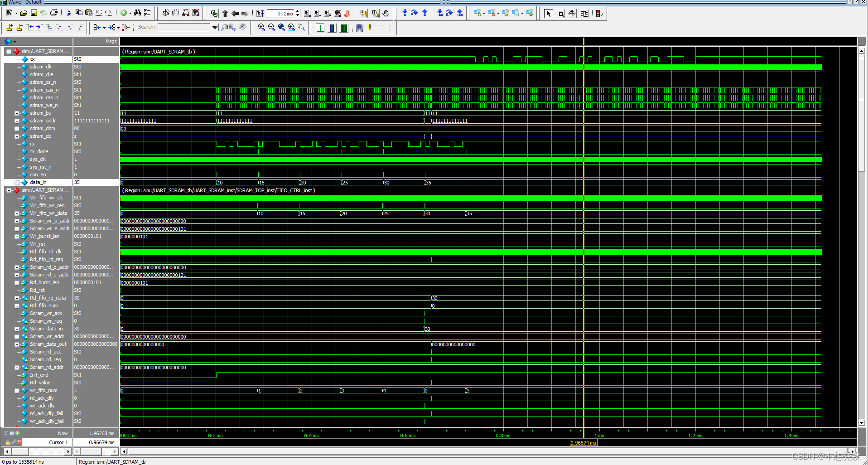The image size is (868, 465).
Task: Click the Step Over curved arrow icon
Action: coord(415,13)
